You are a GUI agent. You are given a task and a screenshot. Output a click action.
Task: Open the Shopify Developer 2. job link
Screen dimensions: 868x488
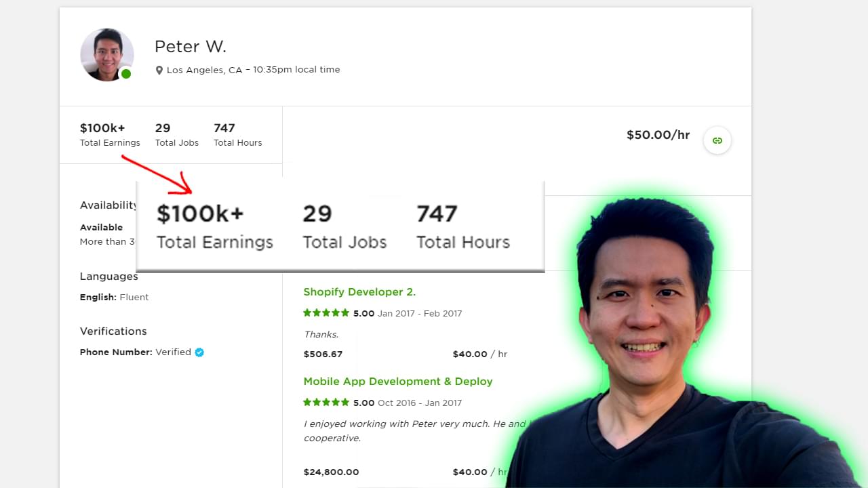click(x=359, y=292)
